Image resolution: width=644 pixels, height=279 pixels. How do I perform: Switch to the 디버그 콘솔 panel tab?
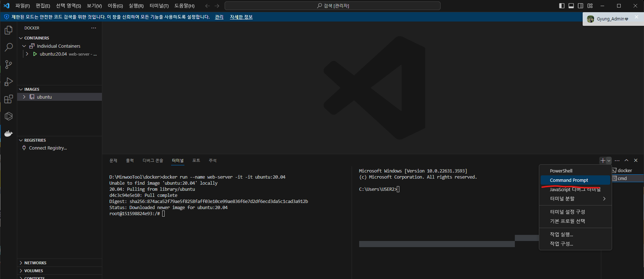153,161
